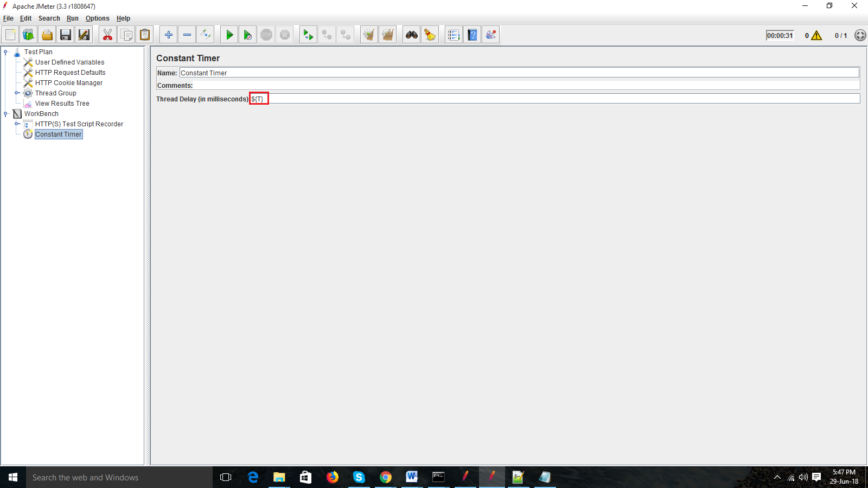The image size is (868, 488).
Task: Open the Function Helper dialog icon
Action: click(x=454, y=35)
